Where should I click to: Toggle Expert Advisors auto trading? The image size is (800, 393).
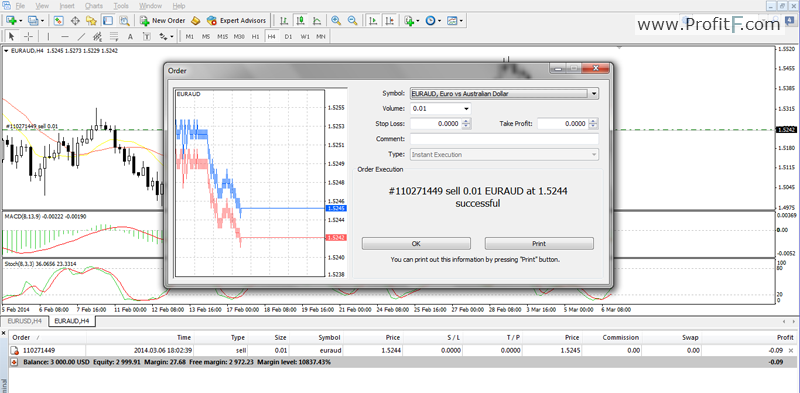pos(236,21)
